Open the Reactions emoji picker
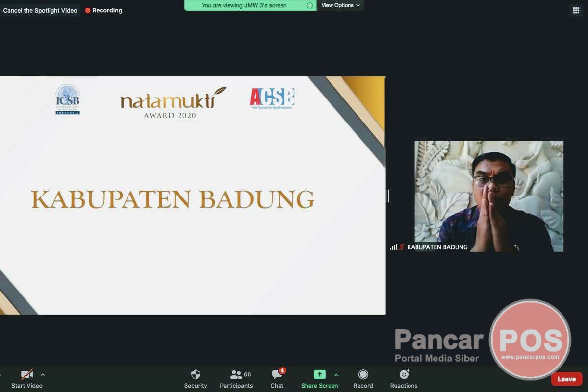Screen dimensions: 588x392 [x=404, y=375]
